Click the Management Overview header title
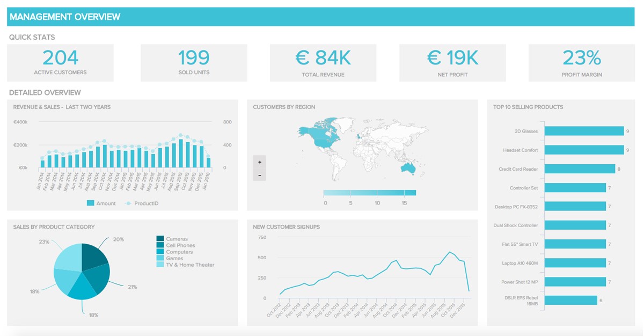644x336 pixels. [x=65, y=17]
